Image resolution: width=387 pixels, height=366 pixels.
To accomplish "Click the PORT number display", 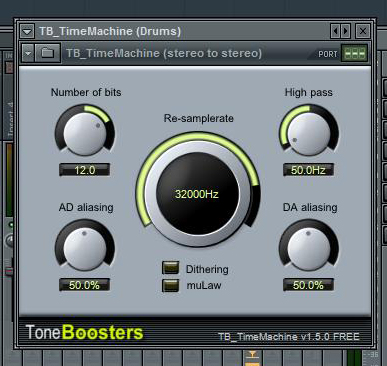I will pyautogui.click(x=355, y=53).
